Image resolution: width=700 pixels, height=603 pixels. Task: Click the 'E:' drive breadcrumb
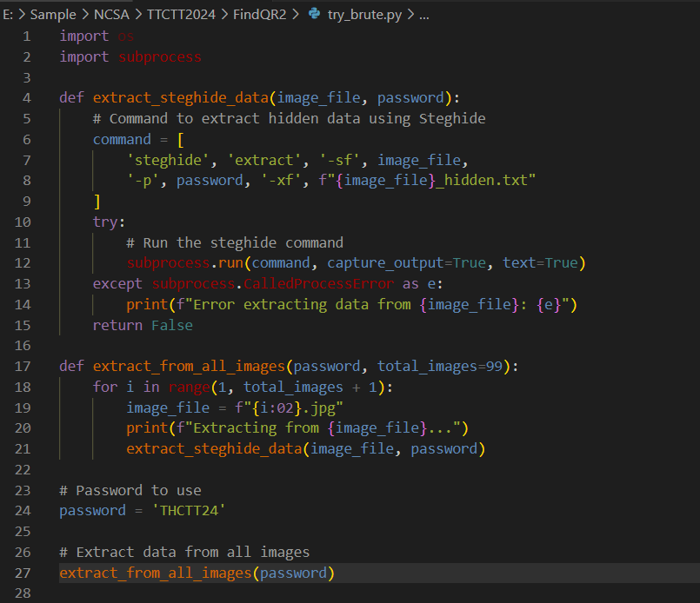click(x=8, y=14)
